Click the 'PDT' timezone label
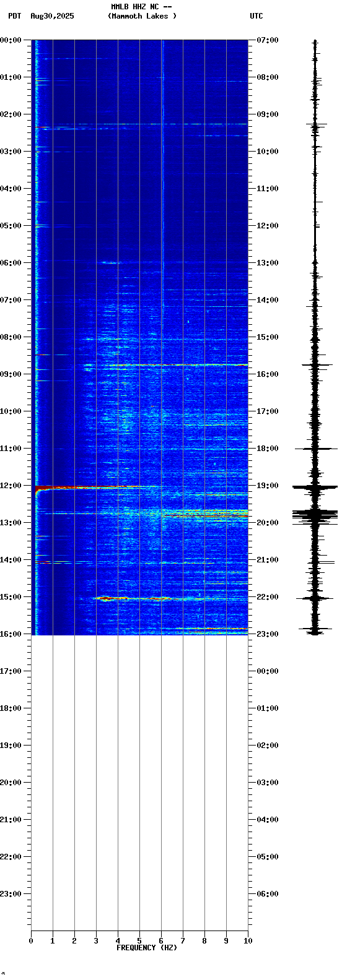The width and height of the screenshot is (342, 980). [14, 16]
